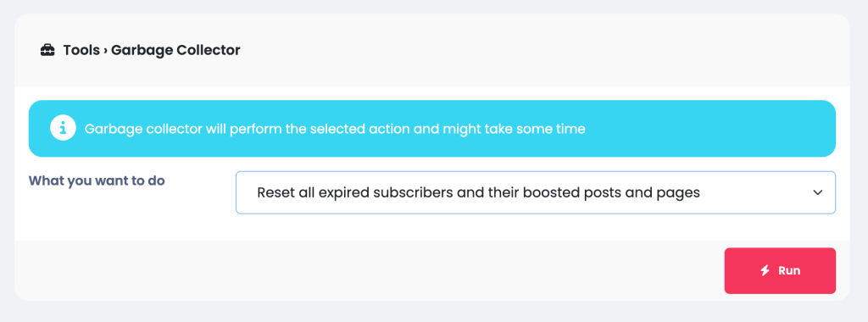Focus the action select field
The image size is (868, 322).
536,192
